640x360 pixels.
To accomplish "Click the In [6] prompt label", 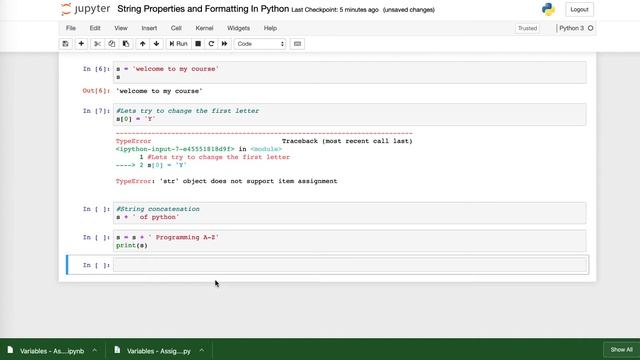I will click(96, 69).
